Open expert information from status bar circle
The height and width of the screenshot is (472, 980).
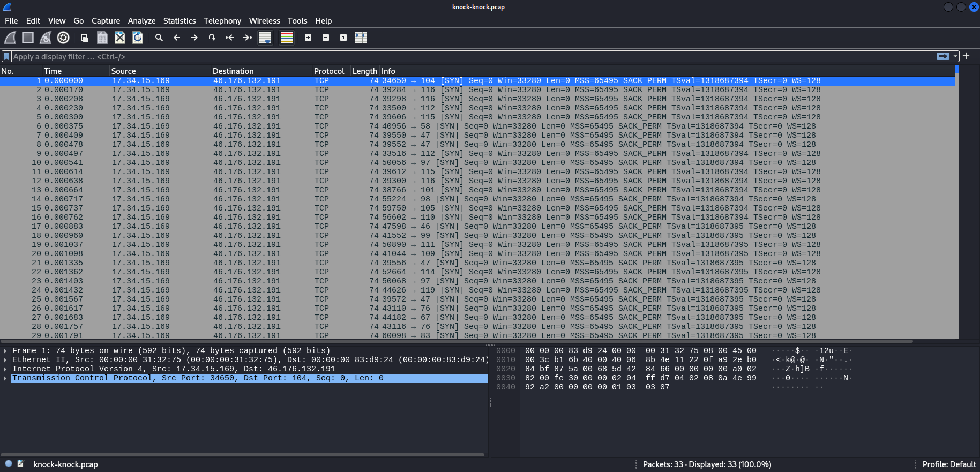[9, 464]
